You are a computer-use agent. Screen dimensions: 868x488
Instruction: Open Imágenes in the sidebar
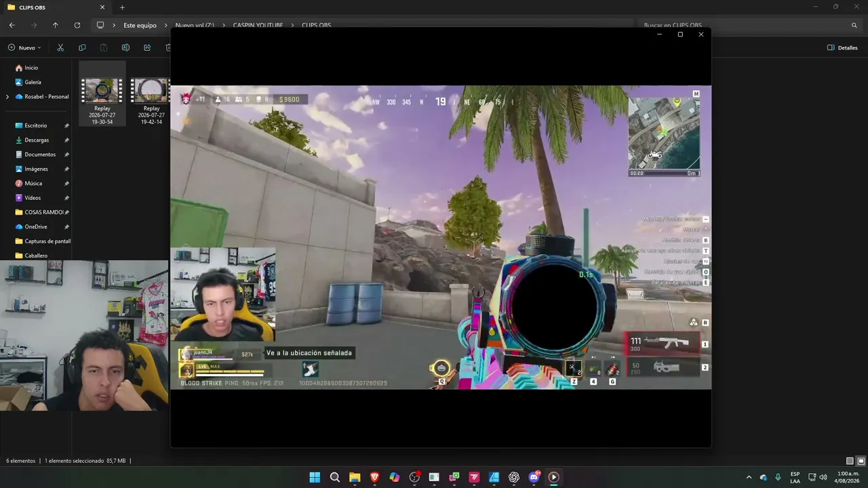36,169
